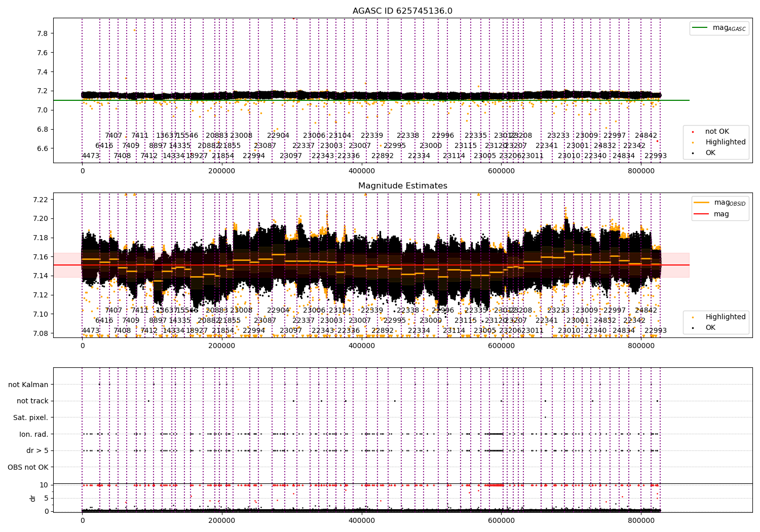Select 'OK' legend entry in middle plot
The height and width of the screenshot is (532, 760).
pyautogui.click(x=710, y=328)
